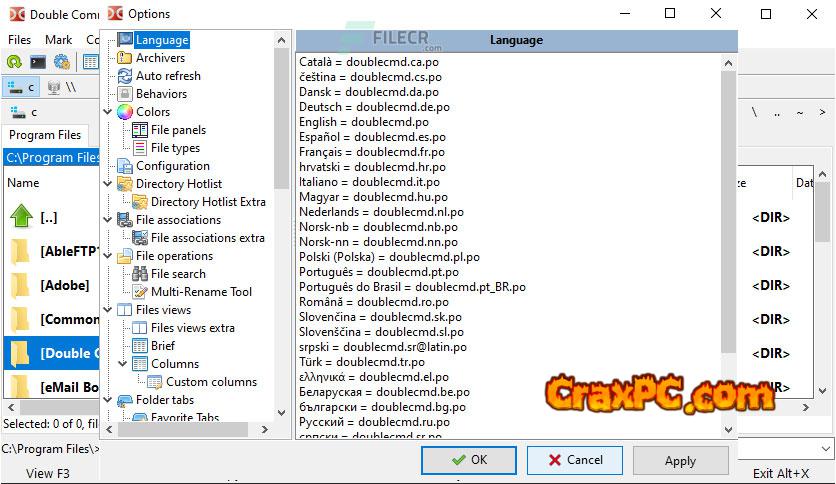The width and height of the screenshot is (836, 484).
Task: Click the Files views icon
Action: pos(125,310)
